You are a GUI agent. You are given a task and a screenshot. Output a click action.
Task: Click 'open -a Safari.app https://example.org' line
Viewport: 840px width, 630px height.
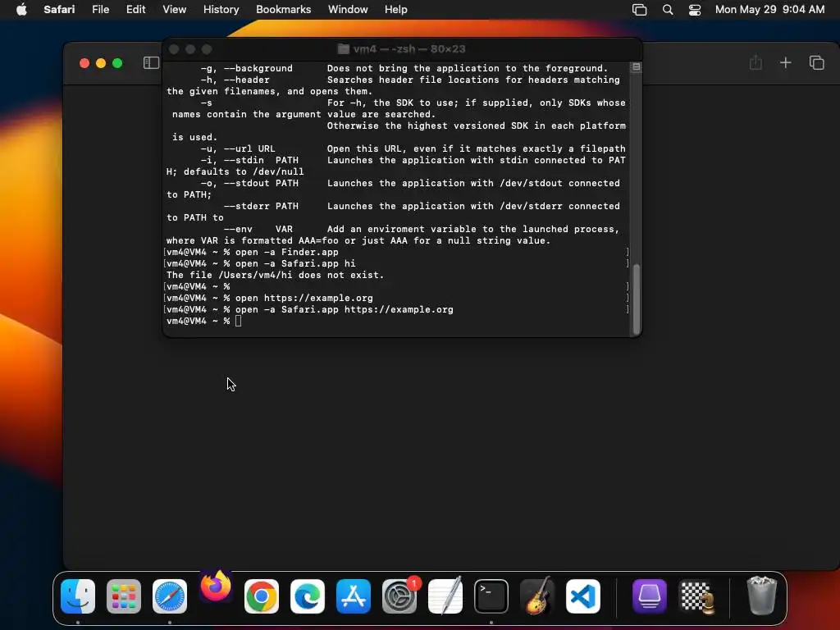pyautogui.click(x=344, y=309)
